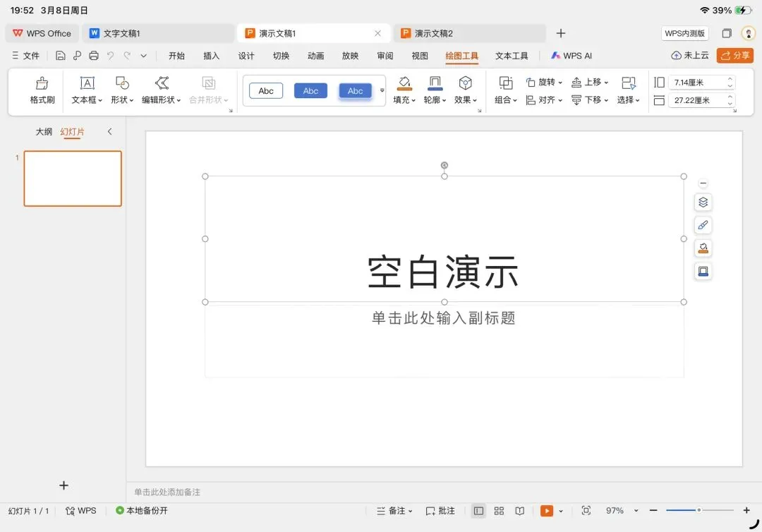This screenshot has height=532, width=762.
Task: Click the Save icon in quick toolbar
Action: point(60,55)
